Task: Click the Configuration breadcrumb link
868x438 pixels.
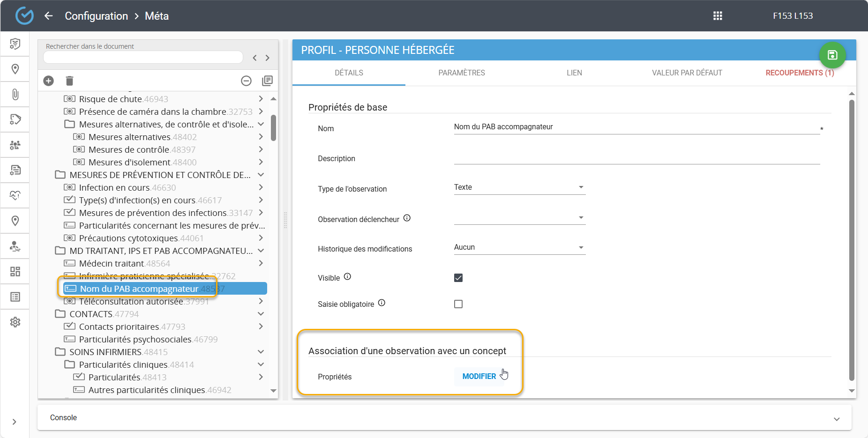Action: point(96,16)
